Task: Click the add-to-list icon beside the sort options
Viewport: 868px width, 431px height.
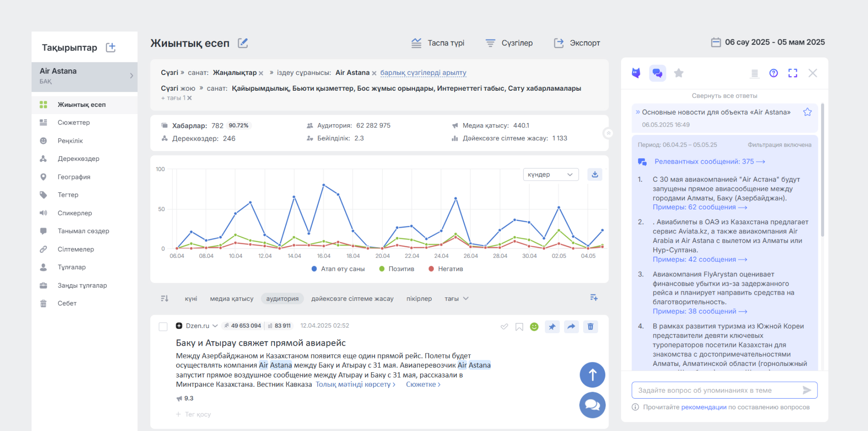Action: [594, 297]
